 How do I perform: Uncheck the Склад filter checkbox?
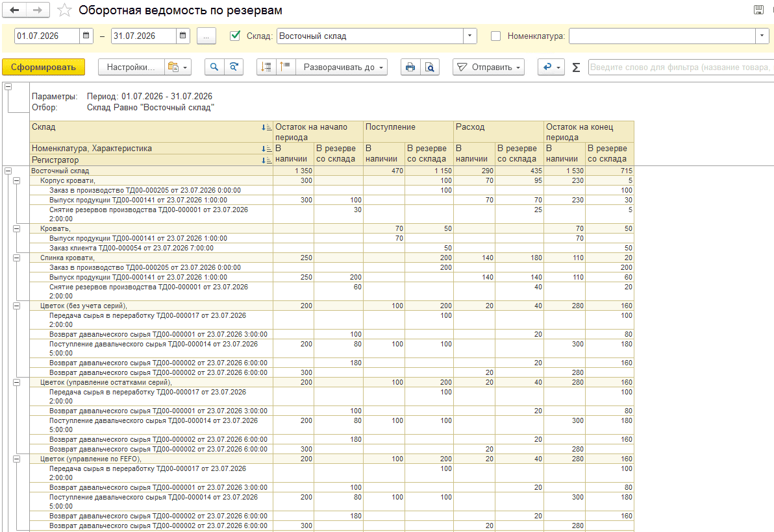click(x=236, y=36)
